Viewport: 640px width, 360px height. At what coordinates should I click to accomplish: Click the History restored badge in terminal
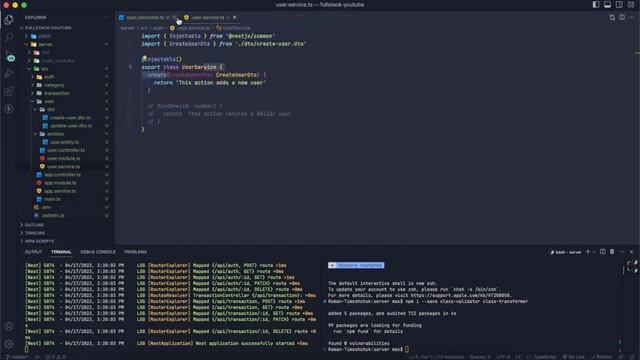point(356,265)
